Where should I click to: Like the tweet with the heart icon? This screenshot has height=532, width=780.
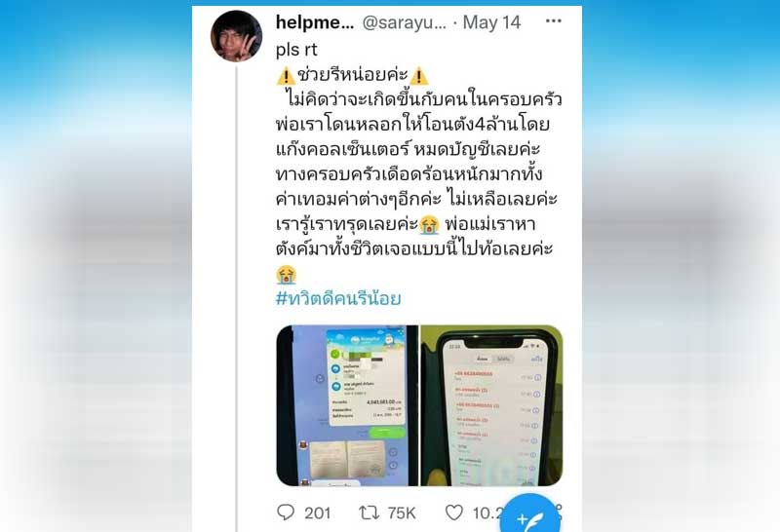[x=453, y=513]
